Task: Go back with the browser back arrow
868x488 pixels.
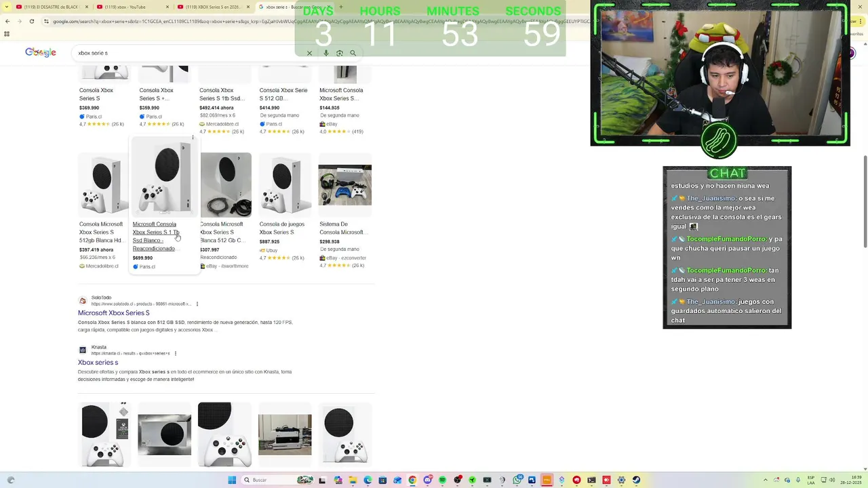Action: 7,21
